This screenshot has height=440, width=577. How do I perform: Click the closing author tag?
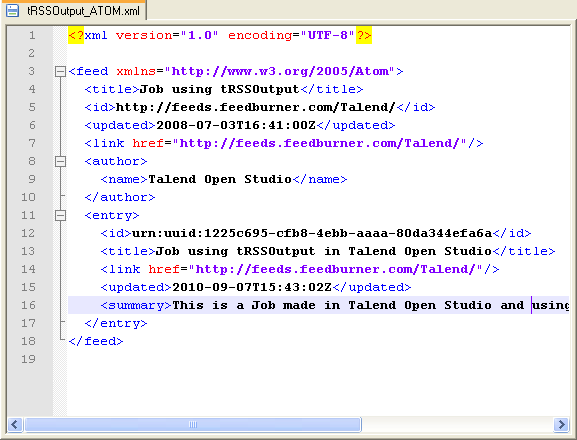click(x=120, y=198)
